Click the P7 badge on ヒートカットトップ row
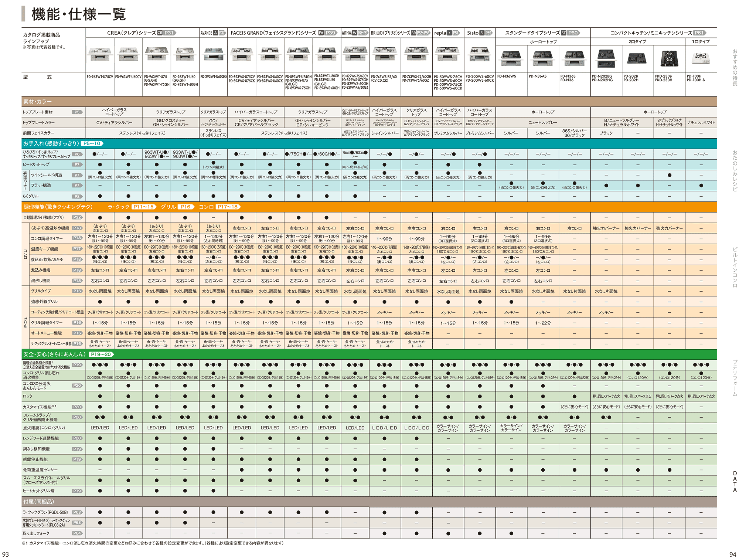 77,164
